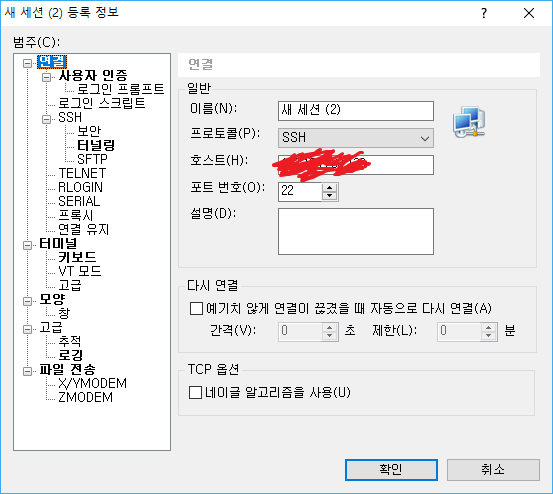Click 취소 to cancel
Screen dimensions: 553x494
point(493,470)
